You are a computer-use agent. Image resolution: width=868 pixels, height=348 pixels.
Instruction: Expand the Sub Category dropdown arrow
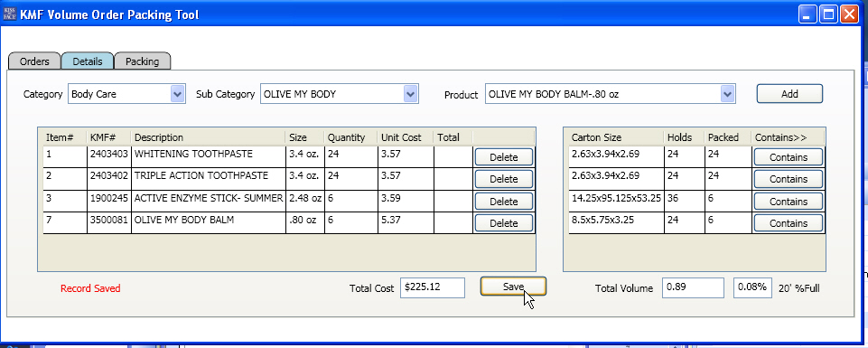[410, 94]
